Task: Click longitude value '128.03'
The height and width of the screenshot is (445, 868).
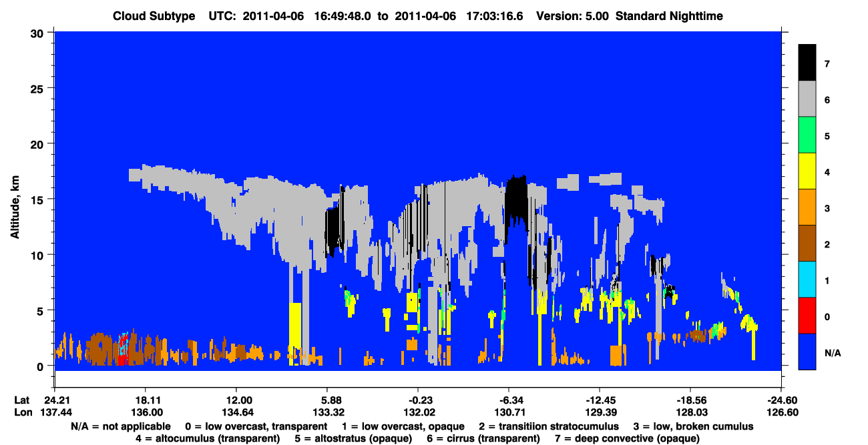Action: click(x=691, y=412)
